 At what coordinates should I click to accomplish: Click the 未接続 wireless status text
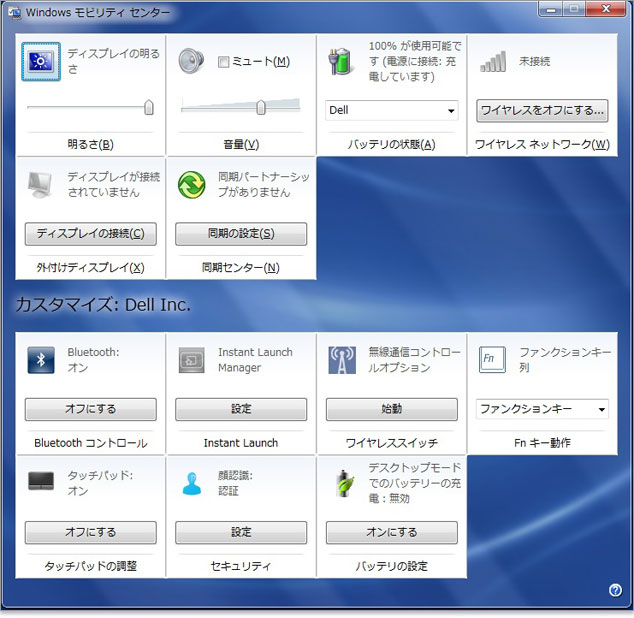[534, 61]
